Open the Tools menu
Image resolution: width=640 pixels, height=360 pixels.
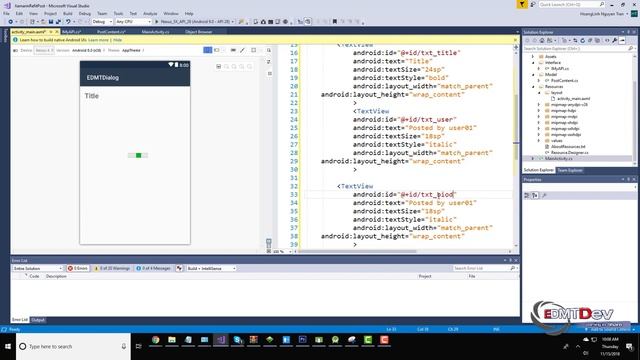tap(118, 13)
